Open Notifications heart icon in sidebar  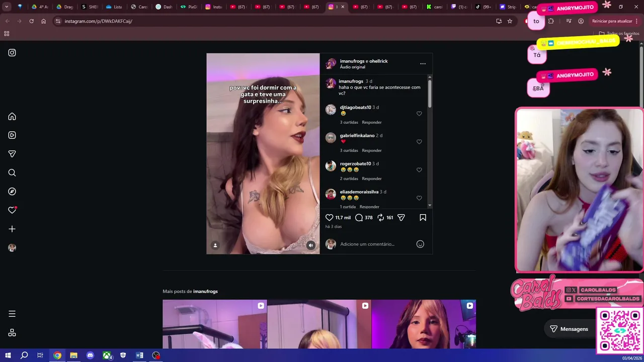pyautogui.click(x=12, y=210)
